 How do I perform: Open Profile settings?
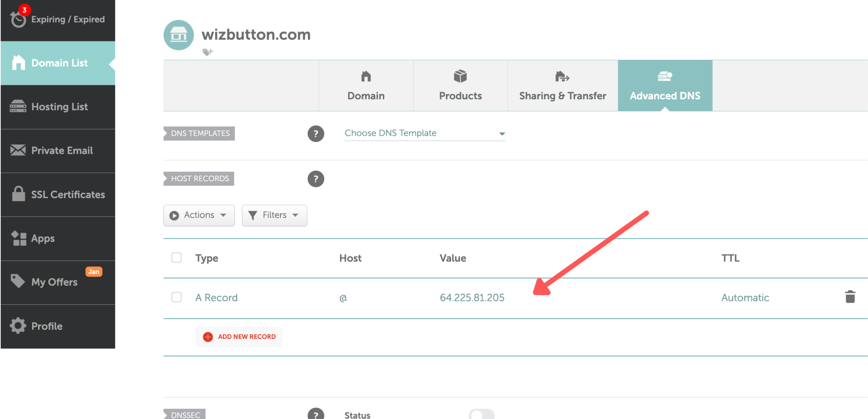coord(47,325)
